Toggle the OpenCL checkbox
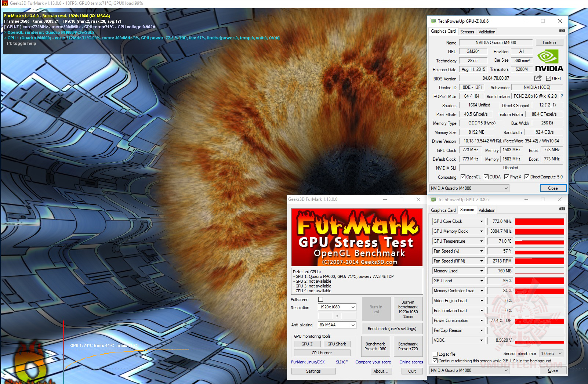The height and width of the screenshot is (384, 588). pyautogui.click(x=463, y=177)
